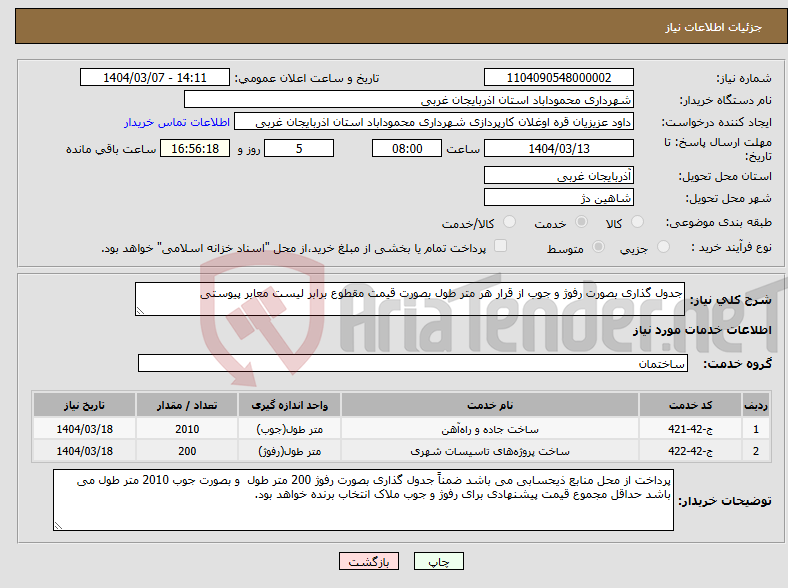Click the شرح کلی نیاز description textarea
This screenshot has width=788, height=588.
coord(410,299)
